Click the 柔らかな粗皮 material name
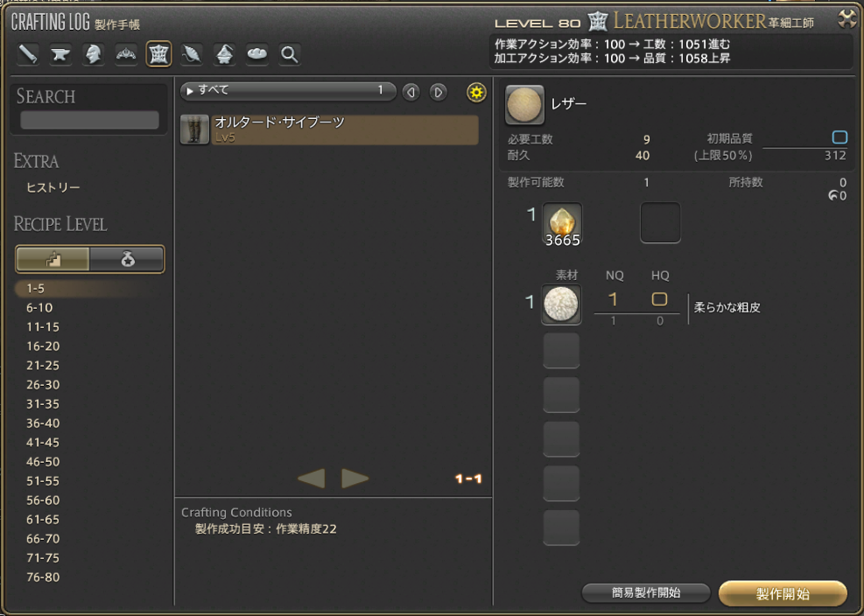This screenshot has width=864, height=616. [x=727, y=307]
